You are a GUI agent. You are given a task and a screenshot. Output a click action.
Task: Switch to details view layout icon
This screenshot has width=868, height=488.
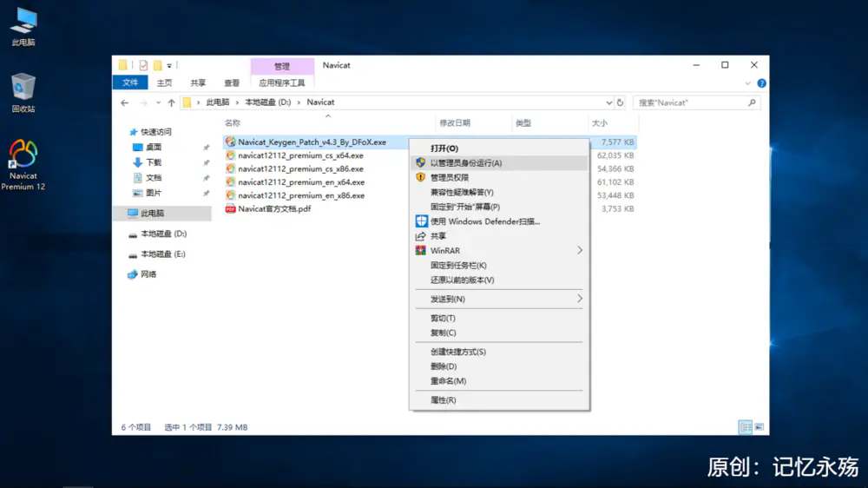pos(746,427)
